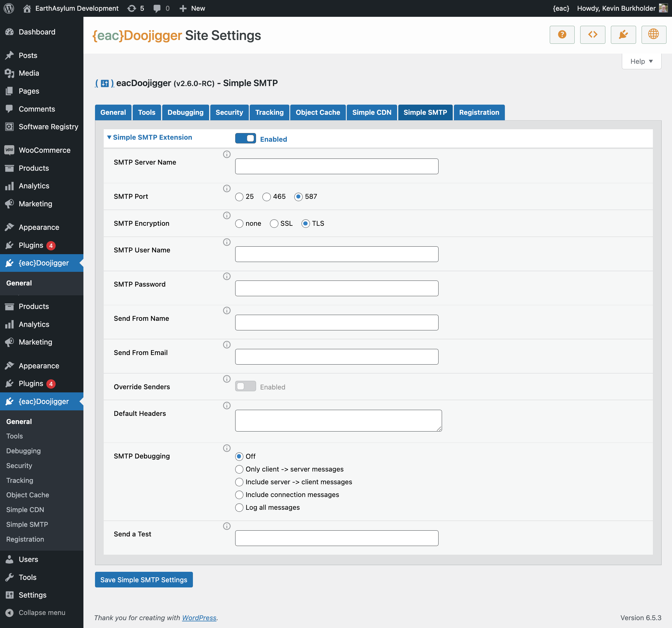This screenshot has height=628, width=672.
Task: Click Save Simple SMTP Settings button
Action: point(144,580)
